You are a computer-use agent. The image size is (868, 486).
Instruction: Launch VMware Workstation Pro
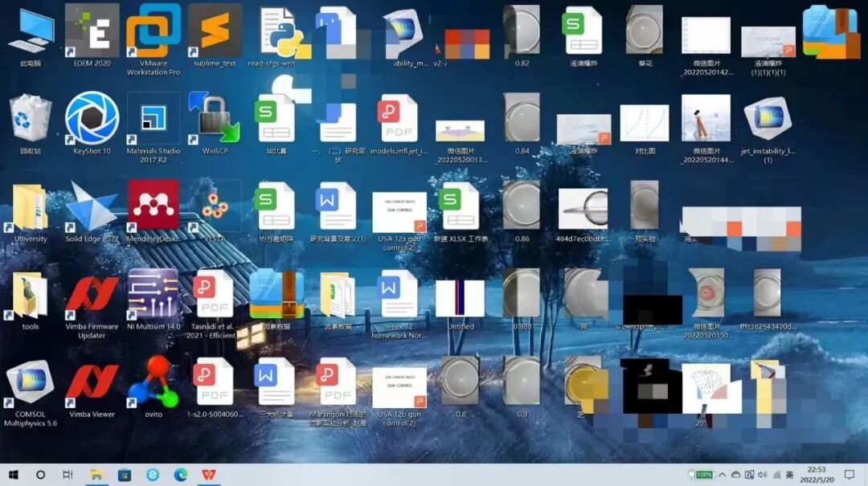click(x=154, y=40)
